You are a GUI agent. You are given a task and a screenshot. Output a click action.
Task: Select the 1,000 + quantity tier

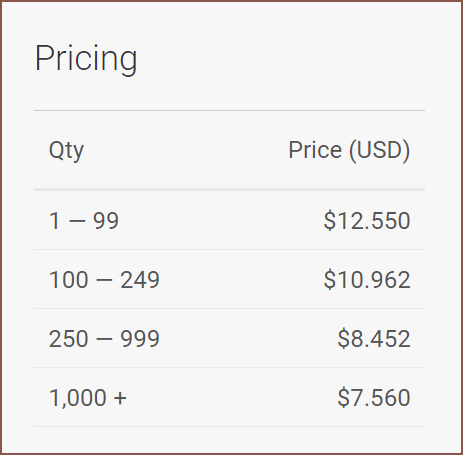88,398
